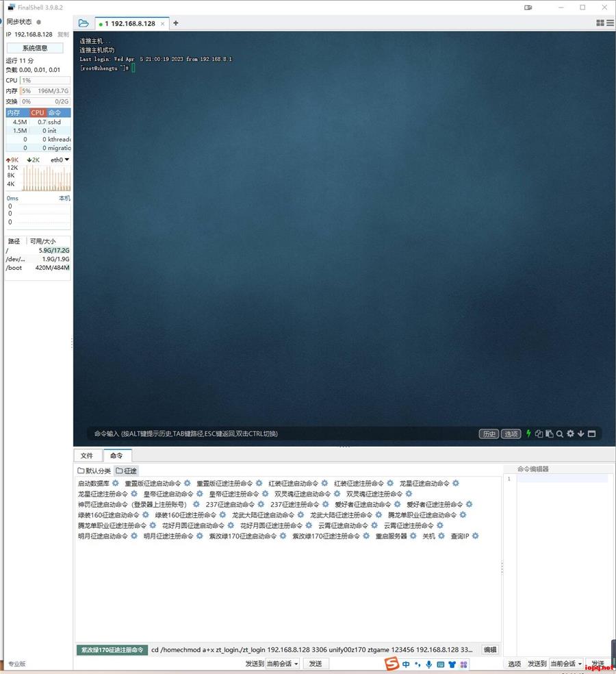Viewport: 616px width, 674px height.
Task: Select the /boot disk row
Action: pyautogui.click(x=38, y=267)
